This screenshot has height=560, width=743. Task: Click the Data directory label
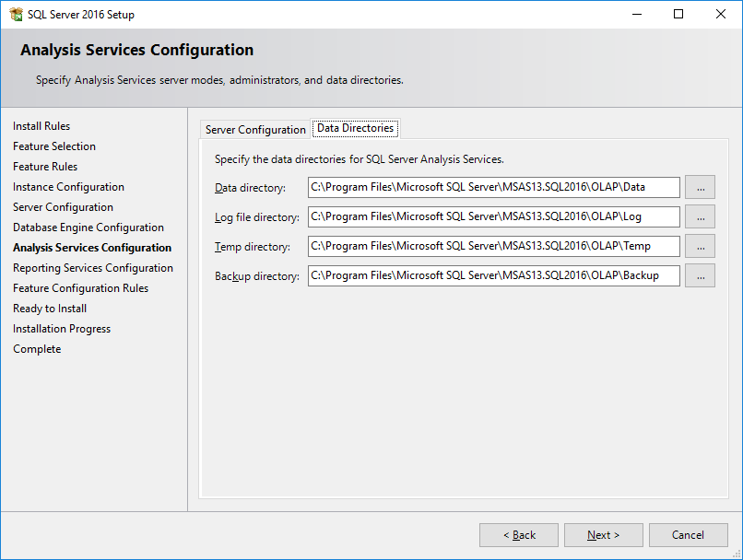pyautogui.click(x=250, y=188)
